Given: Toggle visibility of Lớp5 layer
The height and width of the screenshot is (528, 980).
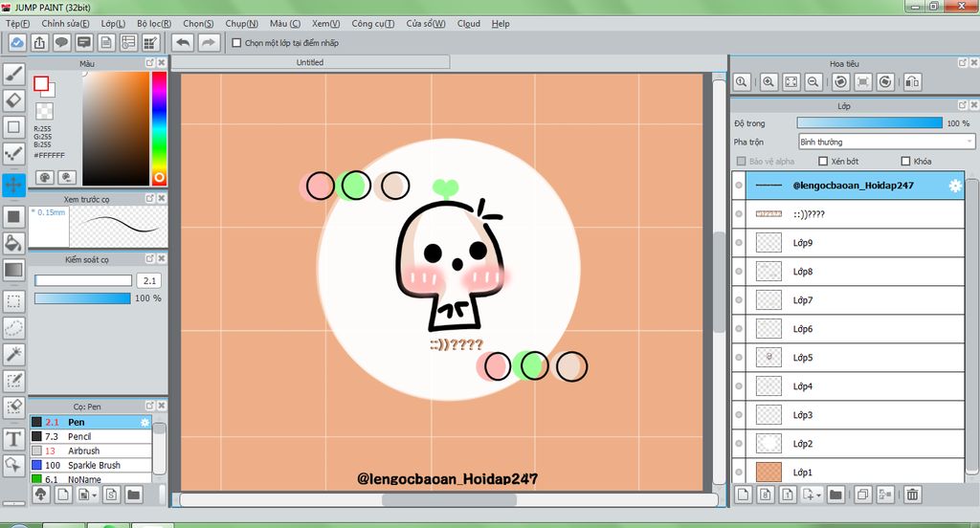Looking at the screenshot, I should 739,358.
